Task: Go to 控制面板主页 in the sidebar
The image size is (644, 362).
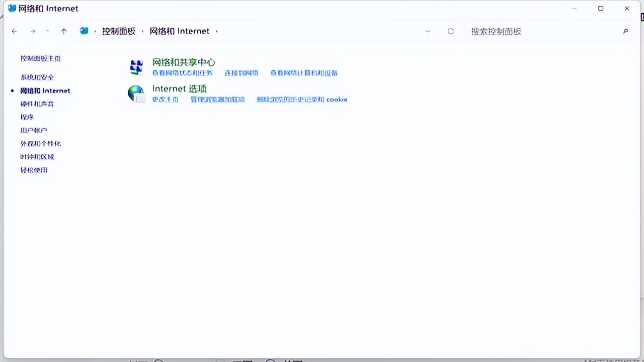Action: 41,58
